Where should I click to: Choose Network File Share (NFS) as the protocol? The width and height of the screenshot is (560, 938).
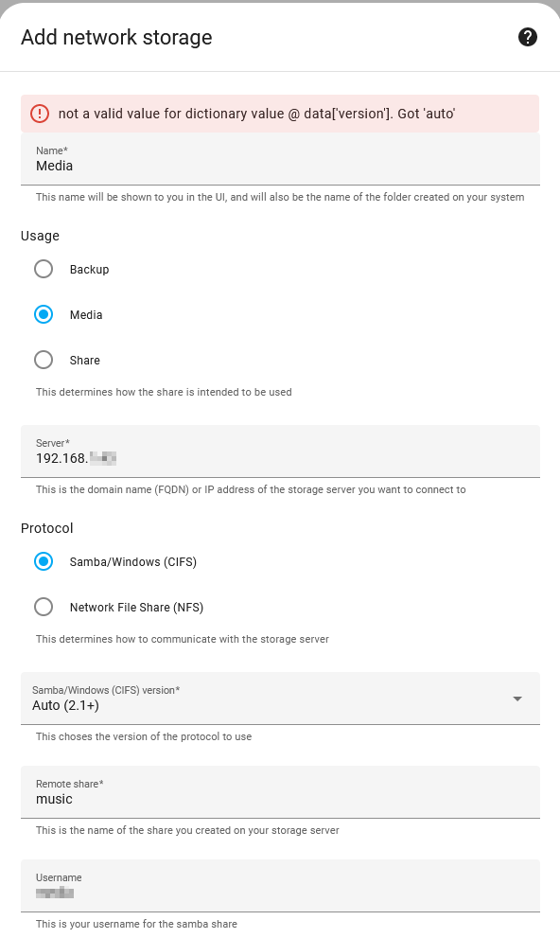click(x=44, y=607)
